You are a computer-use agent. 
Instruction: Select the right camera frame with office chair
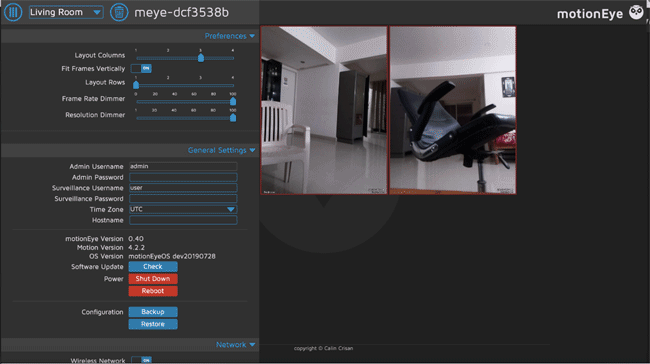click(x=453, y=110)
